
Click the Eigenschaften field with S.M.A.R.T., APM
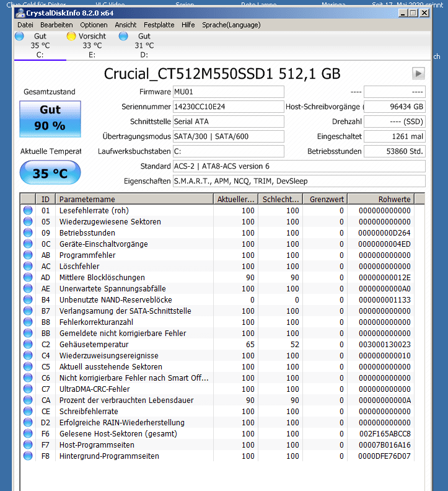[x=299, y=181]
